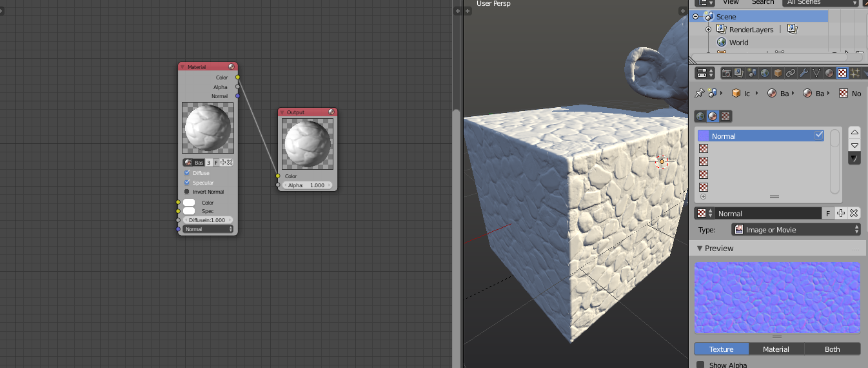Click the No texture breadcrumb icon
Screen dimensions: 868x368
pyautogui.click(x=843, y=93)
